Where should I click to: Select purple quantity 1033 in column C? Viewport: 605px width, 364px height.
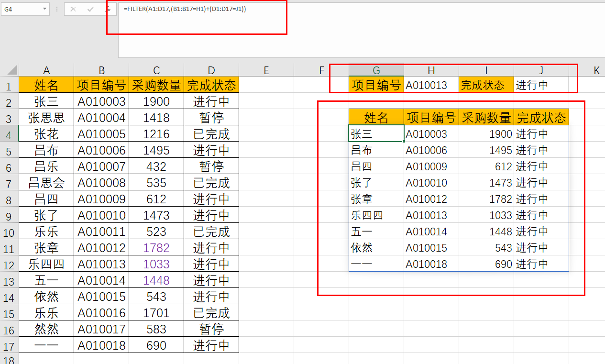tap(156, 264)
